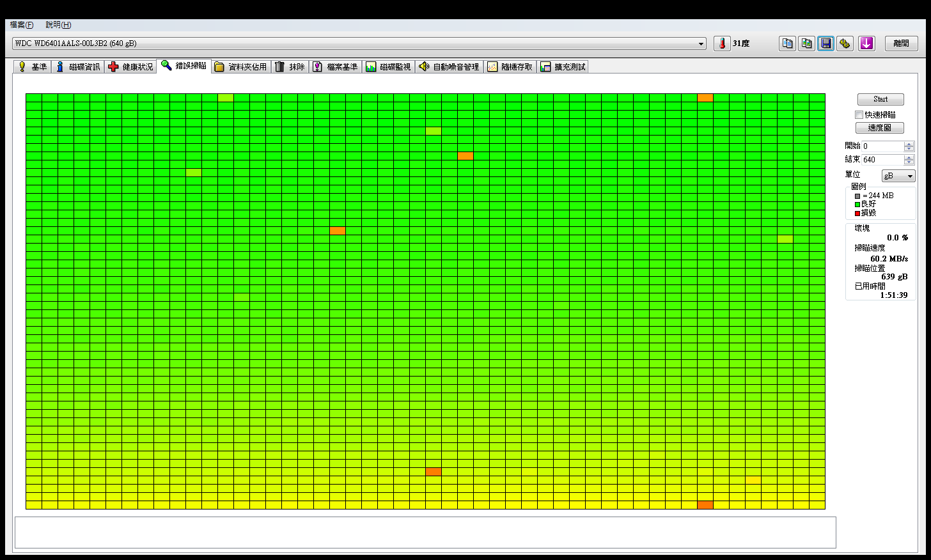Screen dimensions: 931x560
Task: Increase the 結束 end value with up arrow
Action: 909,157
